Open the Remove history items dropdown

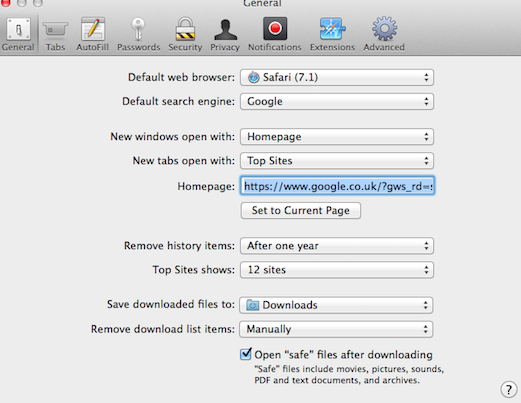point(337,246)
